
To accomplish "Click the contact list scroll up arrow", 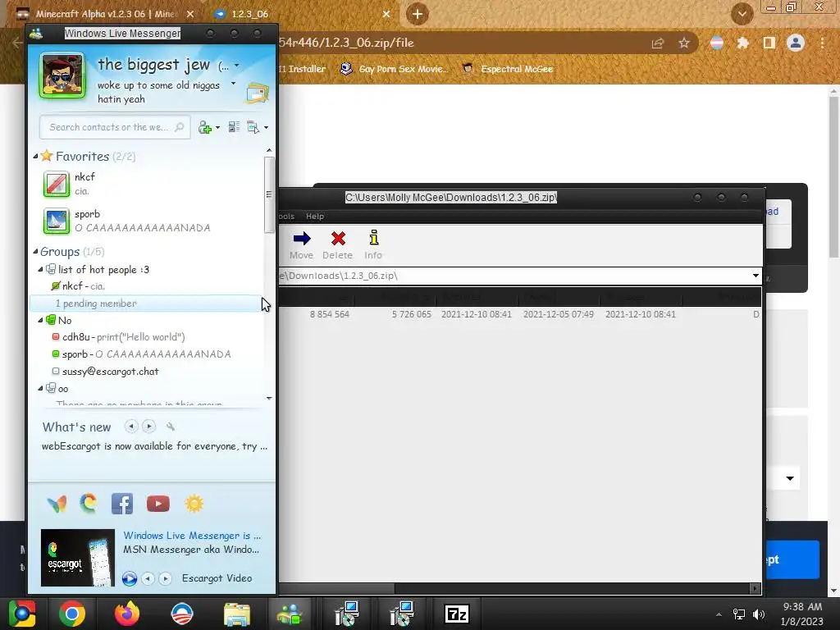I will (x=269, y=151).
